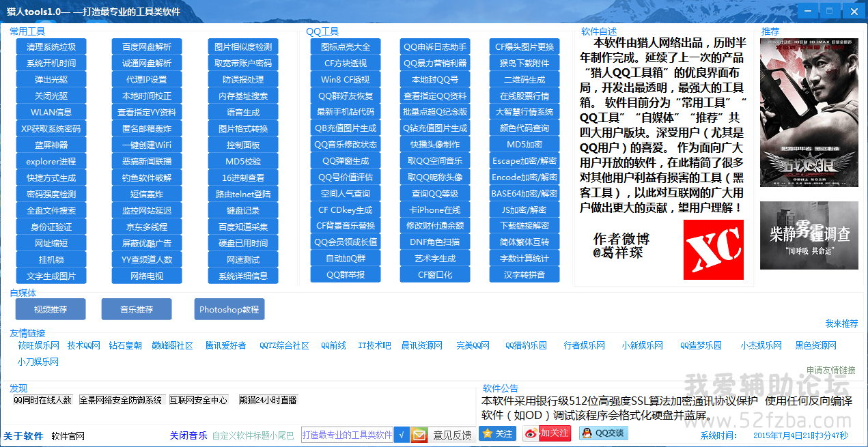The image size is (868, 447).
Task: Open 关于软件 about link
Action: point(23,436)
